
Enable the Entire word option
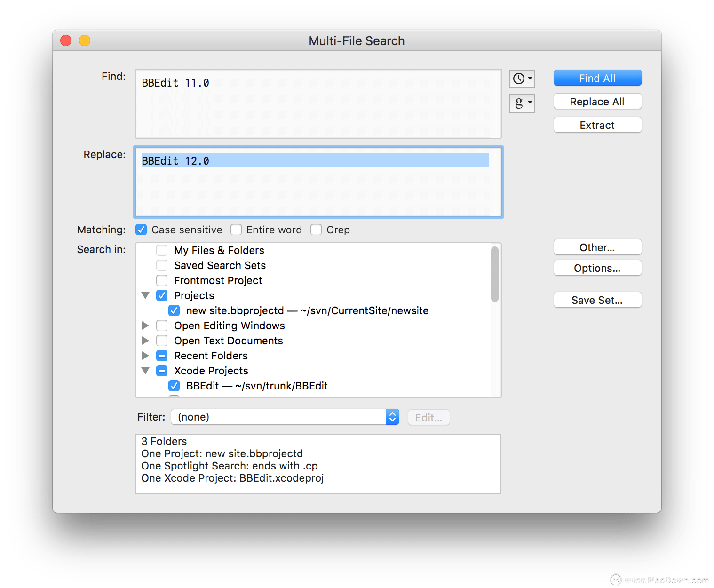[236, 230]
